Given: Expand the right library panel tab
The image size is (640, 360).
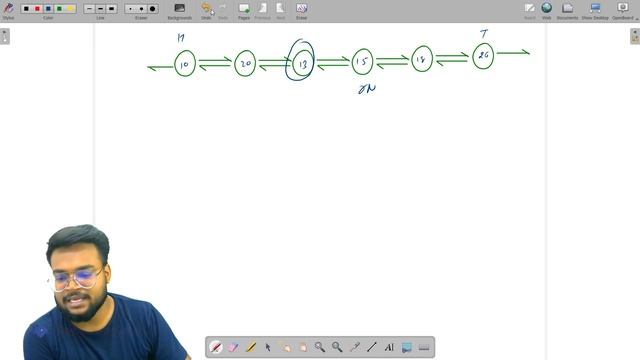Looking at the screenshot, I should (635, 36).
